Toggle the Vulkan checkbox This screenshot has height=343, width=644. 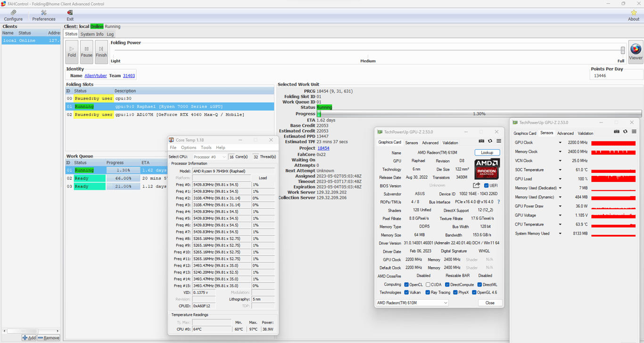406,293
